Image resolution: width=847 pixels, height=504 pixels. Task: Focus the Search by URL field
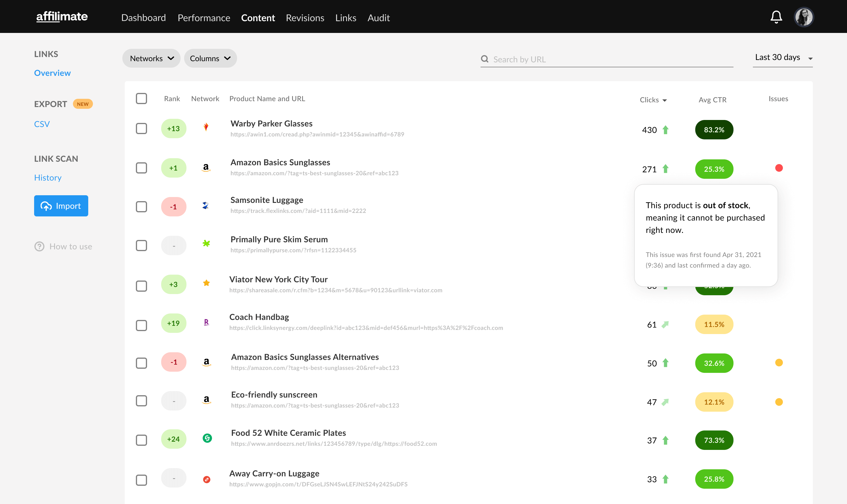pyautogui.click(x=606, y=59)
